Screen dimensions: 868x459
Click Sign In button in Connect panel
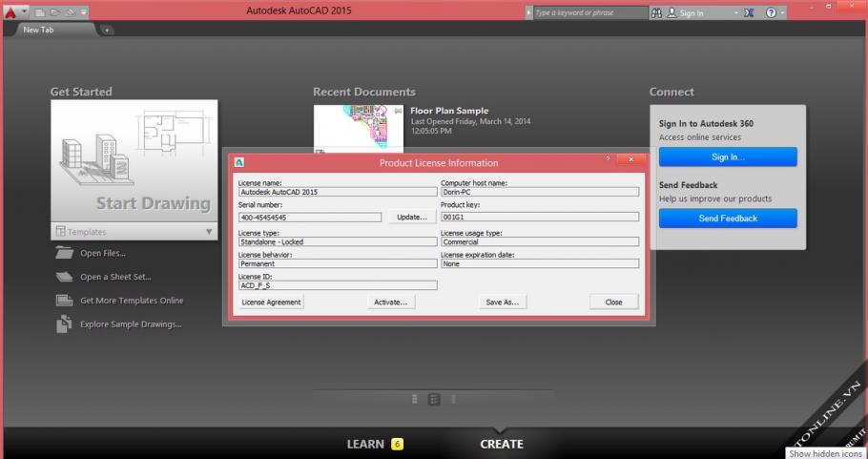(728, 157)
